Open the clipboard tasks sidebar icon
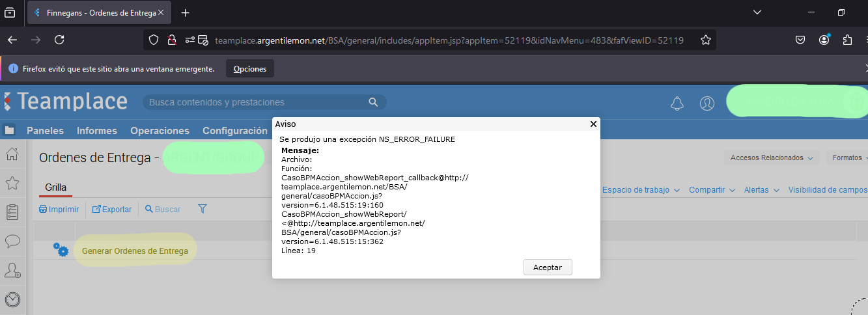The image size is (868, 315). (12, 212)
